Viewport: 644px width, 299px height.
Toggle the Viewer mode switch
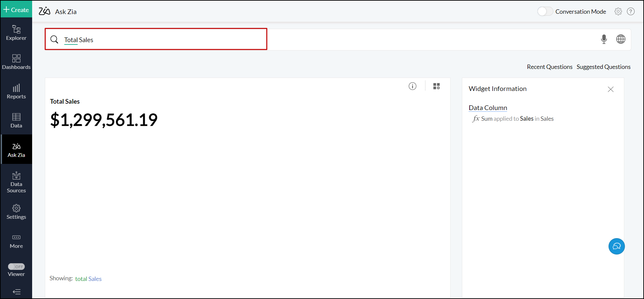click(x=16, y=267)
